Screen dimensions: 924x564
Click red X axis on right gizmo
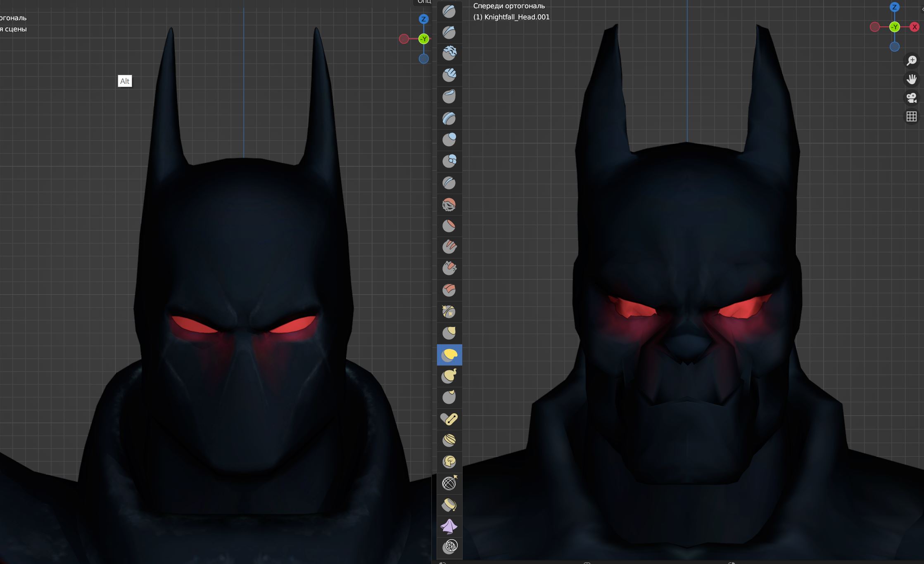coord(914,27)
